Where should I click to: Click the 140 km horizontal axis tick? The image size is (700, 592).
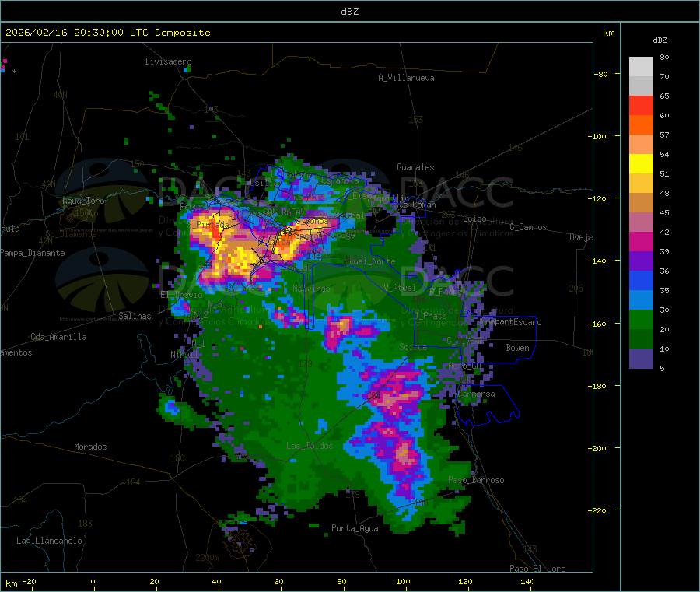527,581
